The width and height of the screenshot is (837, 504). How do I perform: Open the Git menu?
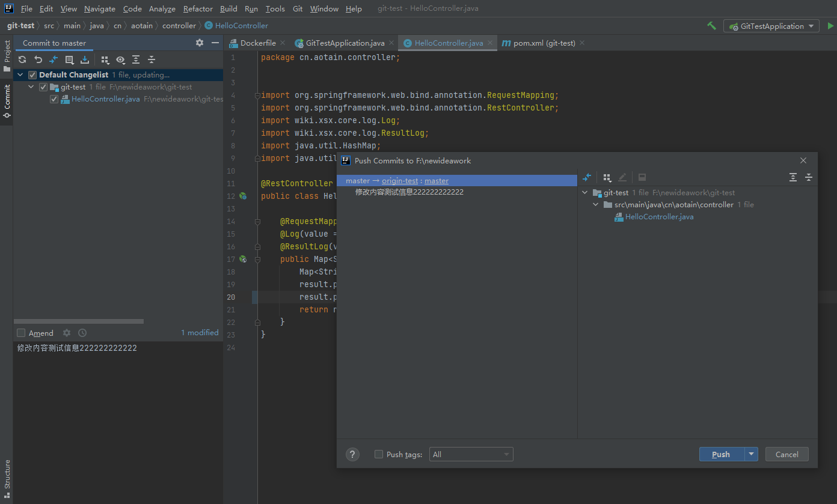(298, 8)
